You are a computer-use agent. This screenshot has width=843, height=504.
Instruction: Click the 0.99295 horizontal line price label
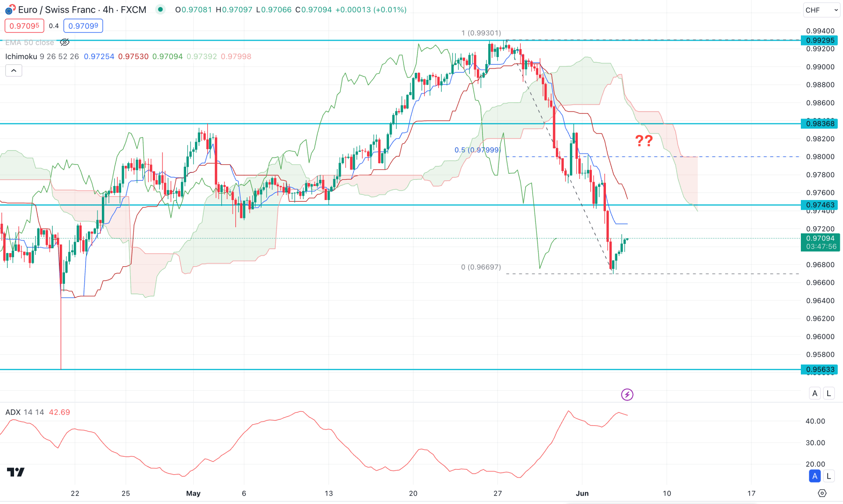[x=820, y=40]
